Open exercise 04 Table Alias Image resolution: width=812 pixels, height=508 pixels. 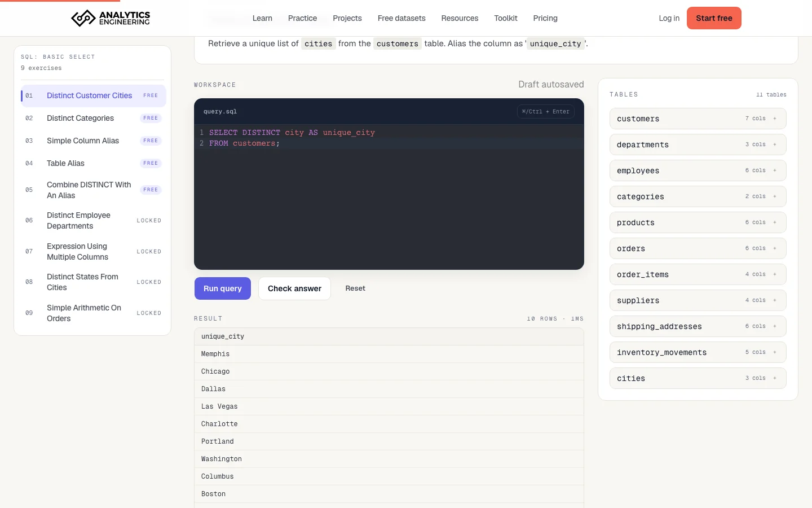(94, 163)
